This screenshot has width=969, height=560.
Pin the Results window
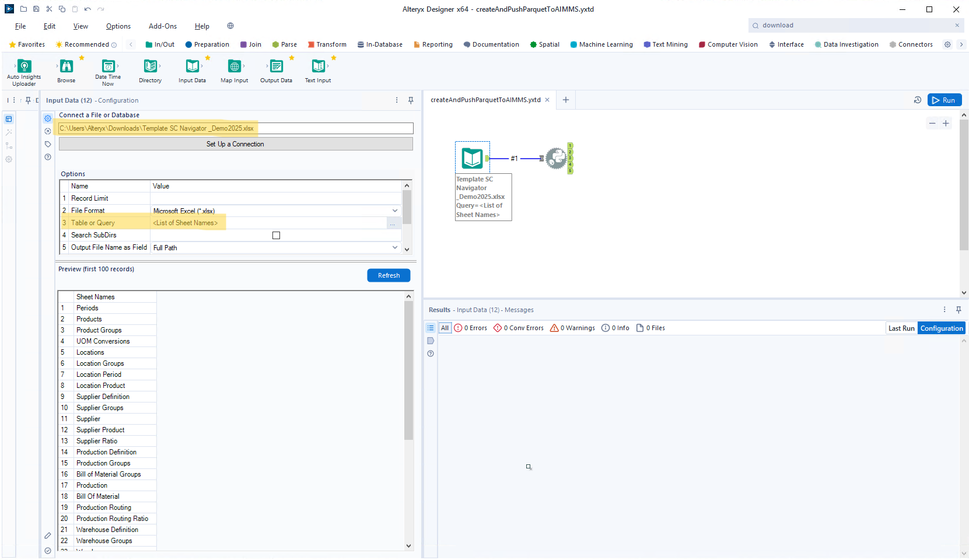click(958, 310)
